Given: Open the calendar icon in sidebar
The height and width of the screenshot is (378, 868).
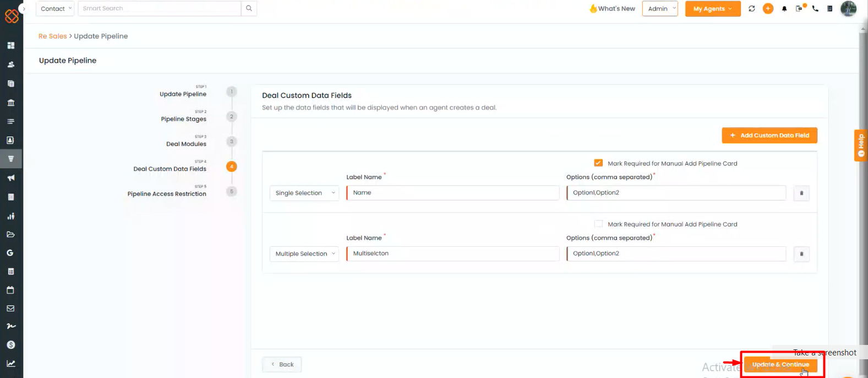Looking at the screenshot, I should [10, 290].
